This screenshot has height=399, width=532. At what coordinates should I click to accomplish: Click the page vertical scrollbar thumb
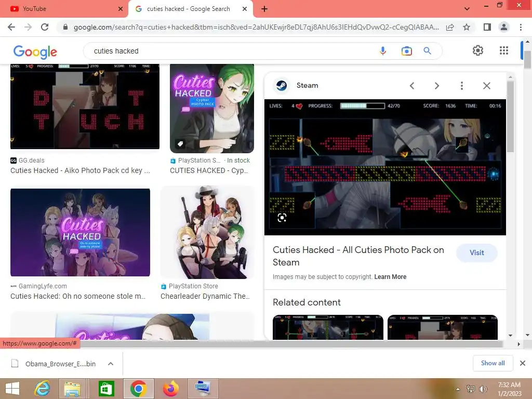(527, 60)
